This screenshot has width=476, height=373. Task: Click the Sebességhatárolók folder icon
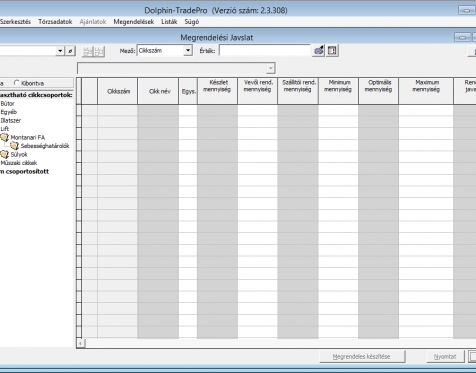tap(14, 146)
